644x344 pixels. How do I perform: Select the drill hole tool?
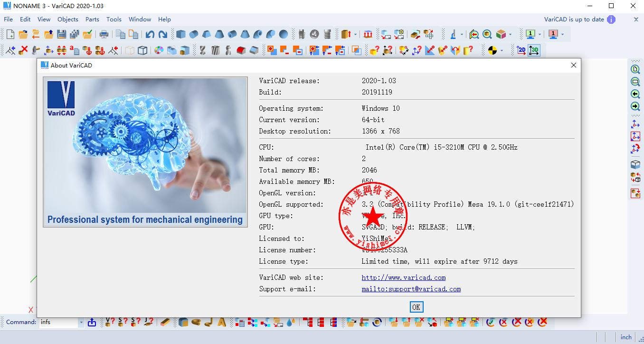click(x=202, y=50)
